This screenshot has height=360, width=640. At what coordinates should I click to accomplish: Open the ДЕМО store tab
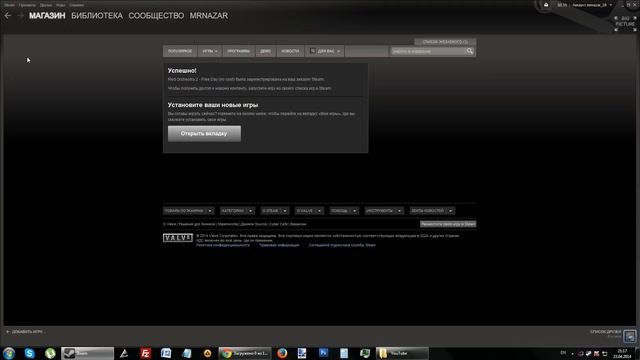(x=265, y=51)
